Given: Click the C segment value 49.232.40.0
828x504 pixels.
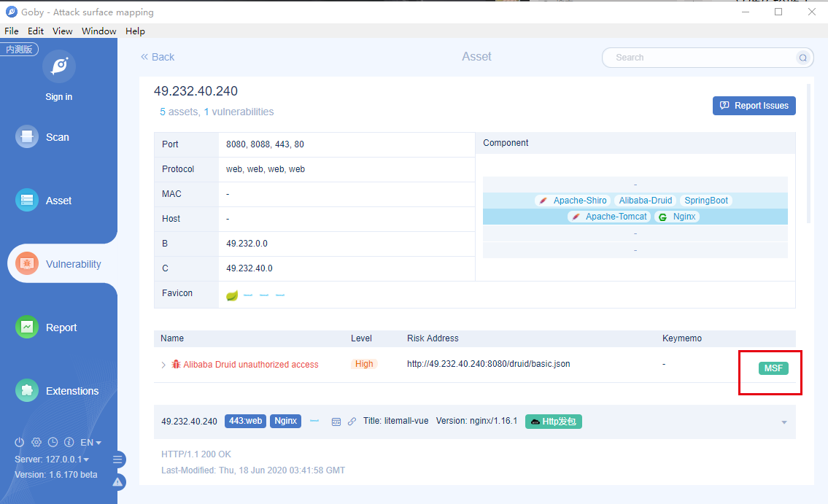Looking at the screenshot, I should pyautogui.click(x=249, y=268).
